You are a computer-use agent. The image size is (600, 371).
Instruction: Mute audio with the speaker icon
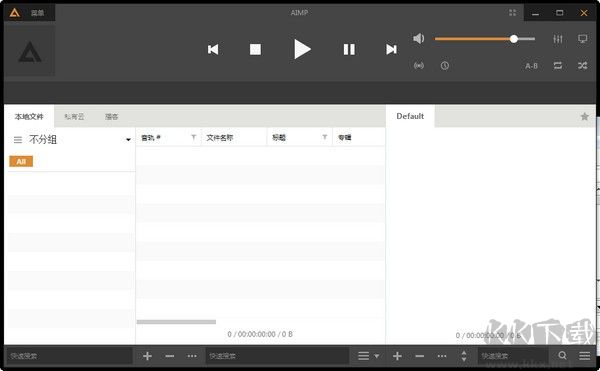coord(419,38)
